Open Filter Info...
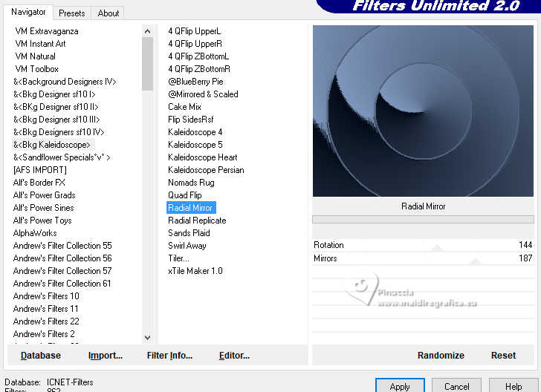Viewport: 541px width, 392px height. pos(169,355)
